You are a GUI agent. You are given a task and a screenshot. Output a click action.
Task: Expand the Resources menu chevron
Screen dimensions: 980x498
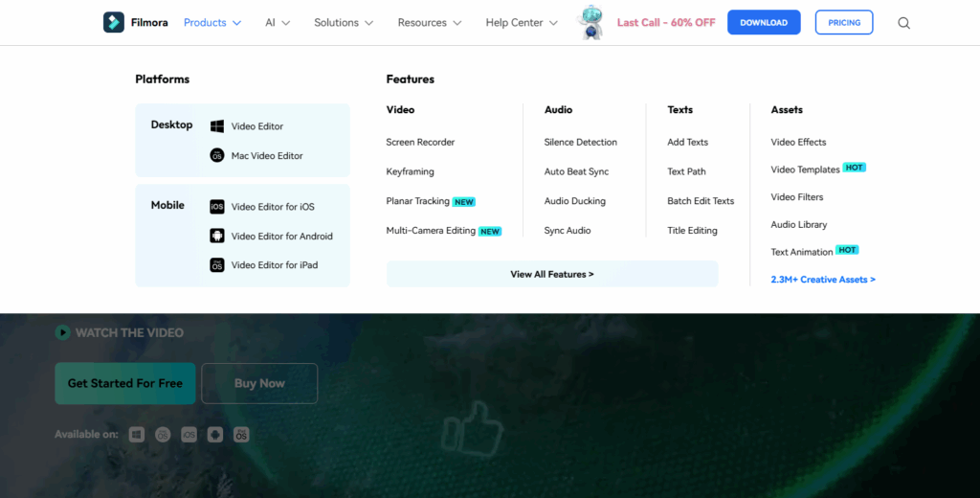[x=457, y=23]
